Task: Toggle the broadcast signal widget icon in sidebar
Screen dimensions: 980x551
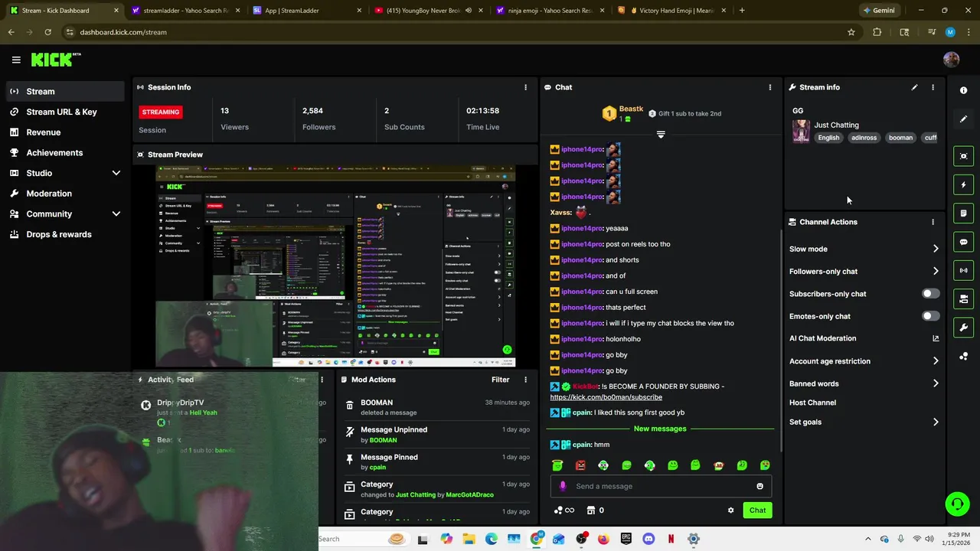Action: 963,270
